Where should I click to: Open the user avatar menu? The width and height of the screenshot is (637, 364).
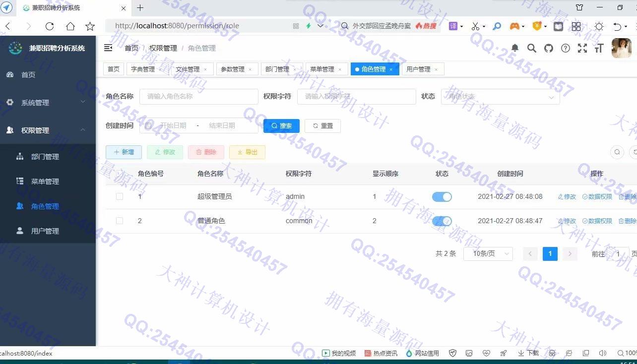point(622,48)
